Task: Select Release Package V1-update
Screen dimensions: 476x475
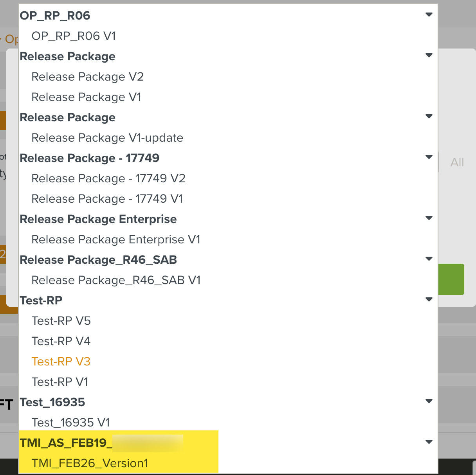Action: click(x=106, y=137)
